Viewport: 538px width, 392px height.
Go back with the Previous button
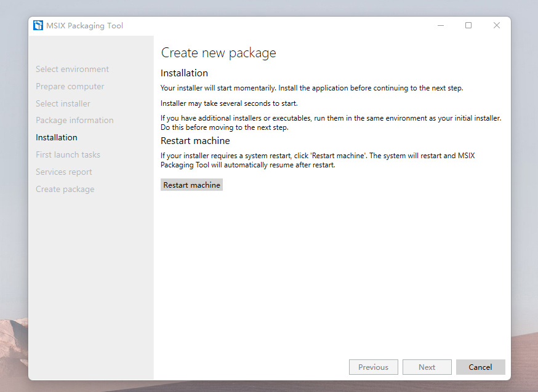click(373, 367)
